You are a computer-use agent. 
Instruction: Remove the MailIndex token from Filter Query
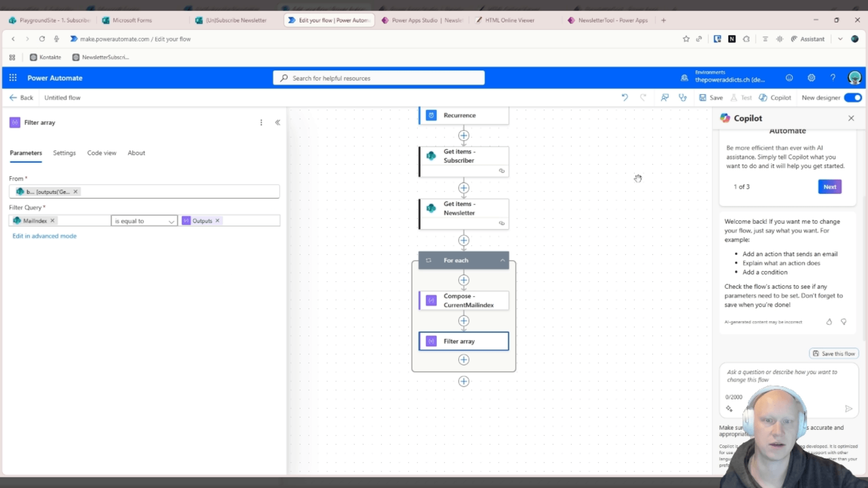point(52,221)
